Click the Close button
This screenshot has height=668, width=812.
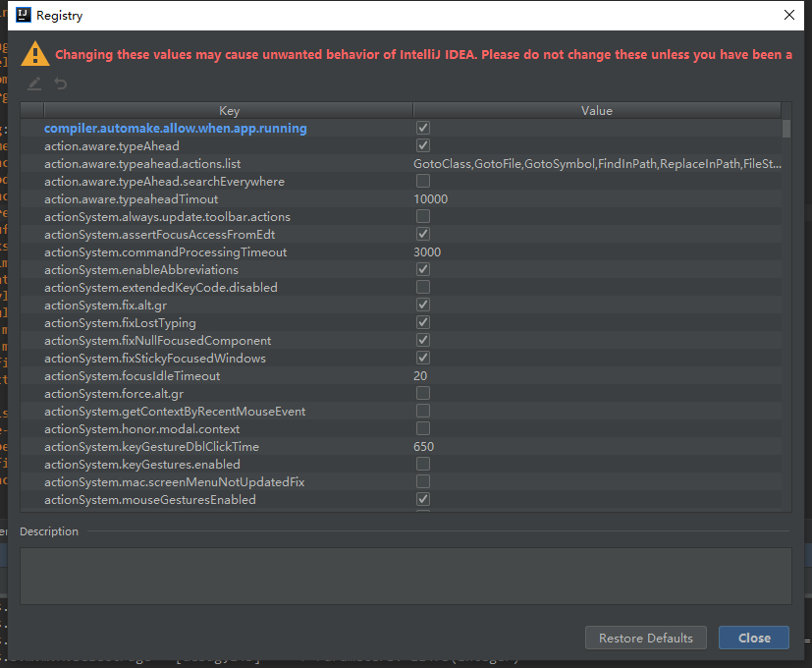(754, 638)
